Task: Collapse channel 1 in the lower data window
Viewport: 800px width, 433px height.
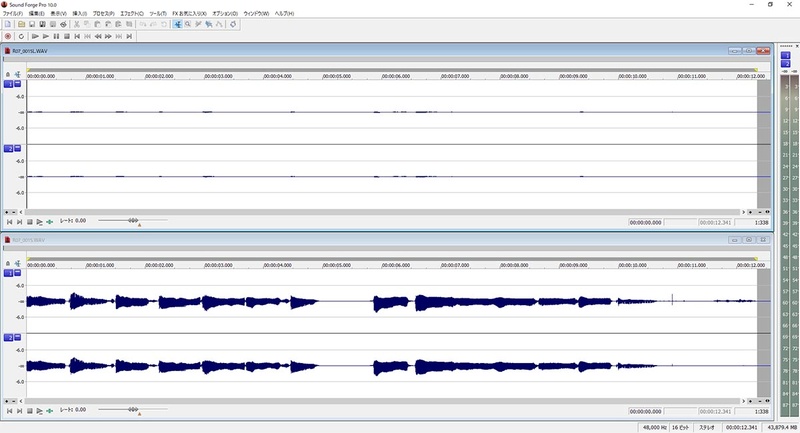Action: coord(17,273)
